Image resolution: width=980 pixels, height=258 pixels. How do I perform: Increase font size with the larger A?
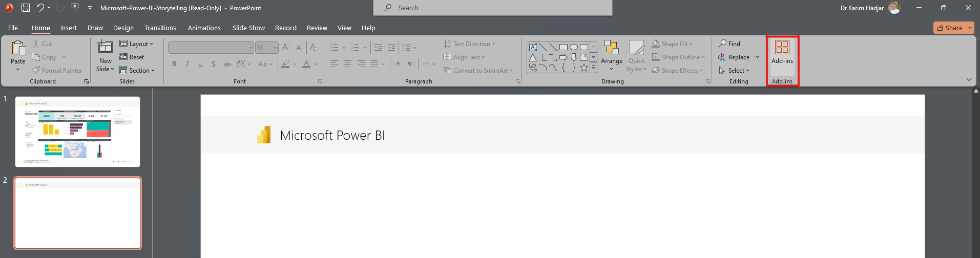286,48
